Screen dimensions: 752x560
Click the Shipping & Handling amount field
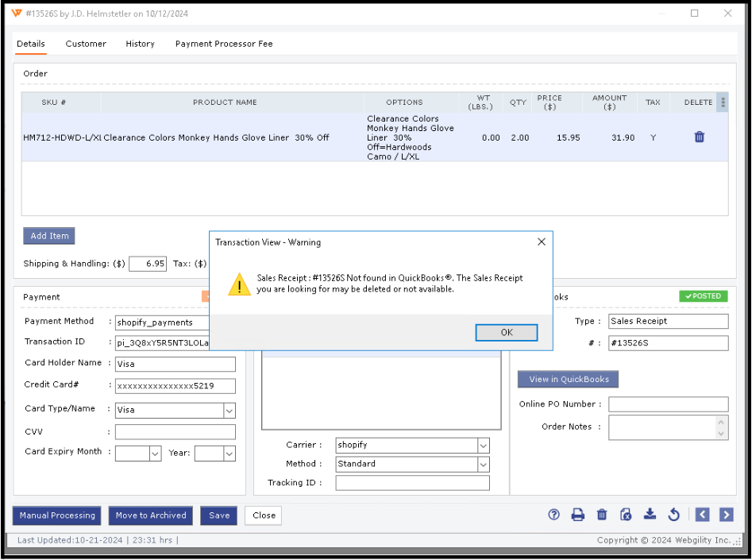(148, 264)
